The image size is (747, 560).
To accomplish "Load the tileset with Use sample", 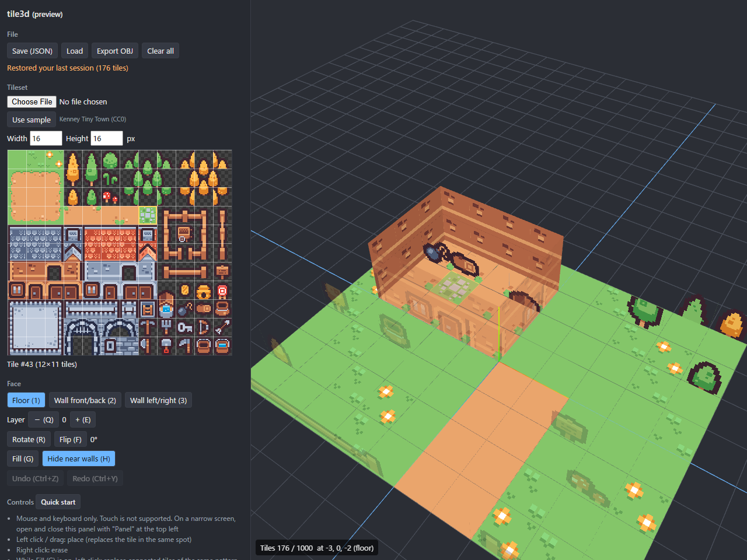I will [32, 120].
